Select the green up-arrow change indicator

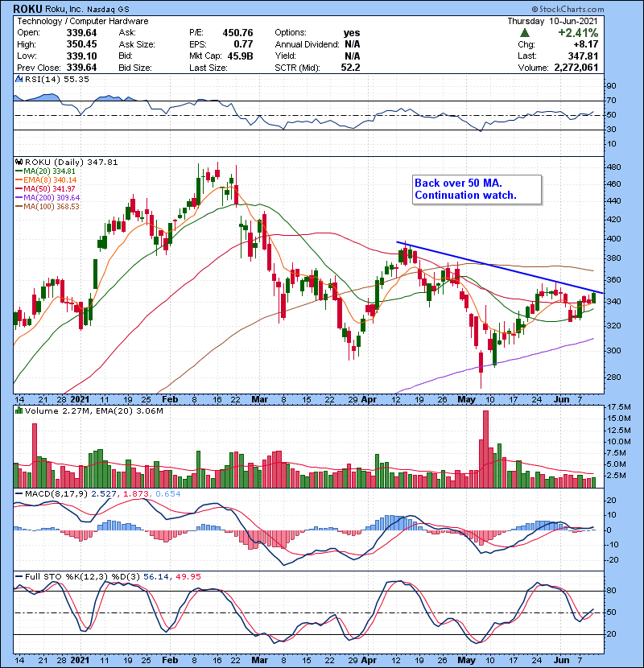point(525,32)
